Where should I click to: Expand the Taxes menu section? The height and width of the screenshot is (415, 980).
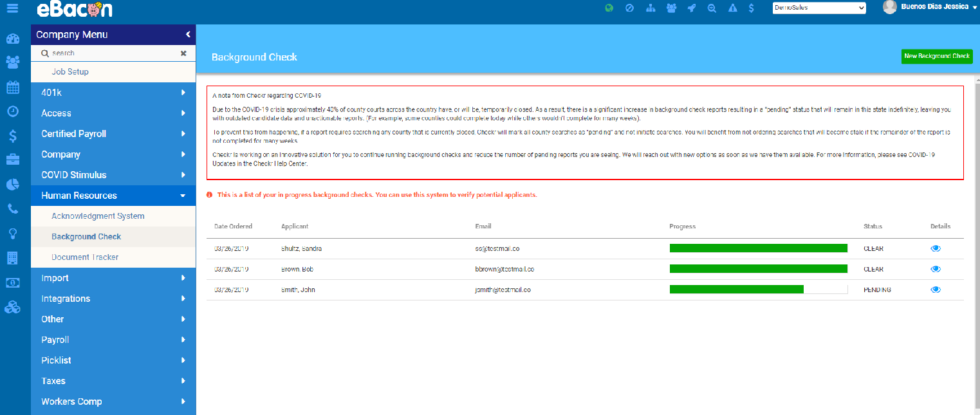(113, 381)
